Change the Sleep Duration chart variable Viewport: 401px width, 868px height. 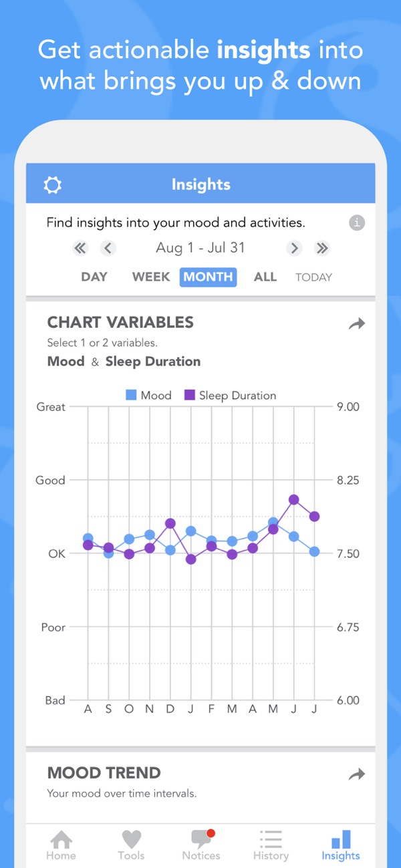[153, 361]
